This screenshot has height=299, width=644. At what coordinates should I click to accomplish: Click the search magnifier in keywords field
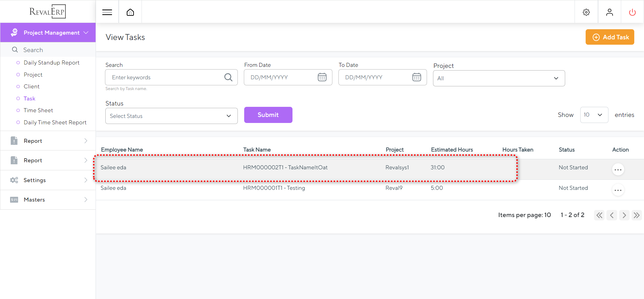click(228, 77)
